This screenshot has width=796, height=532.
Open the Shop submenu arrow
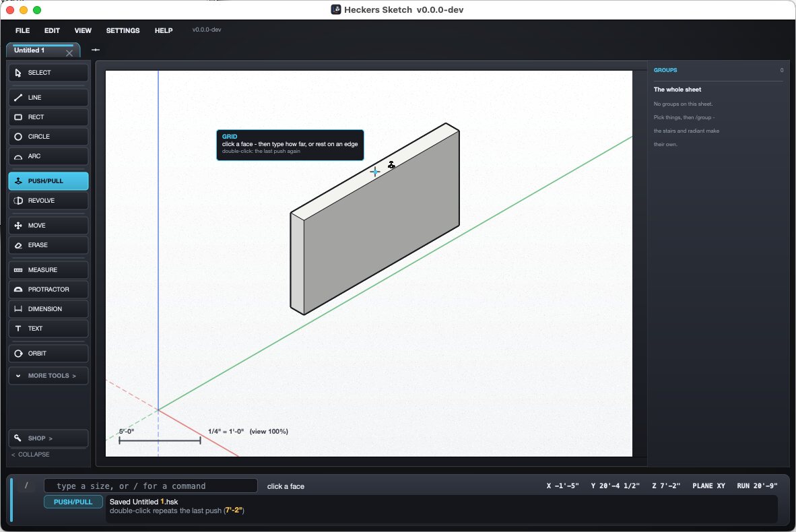(51, 438)
